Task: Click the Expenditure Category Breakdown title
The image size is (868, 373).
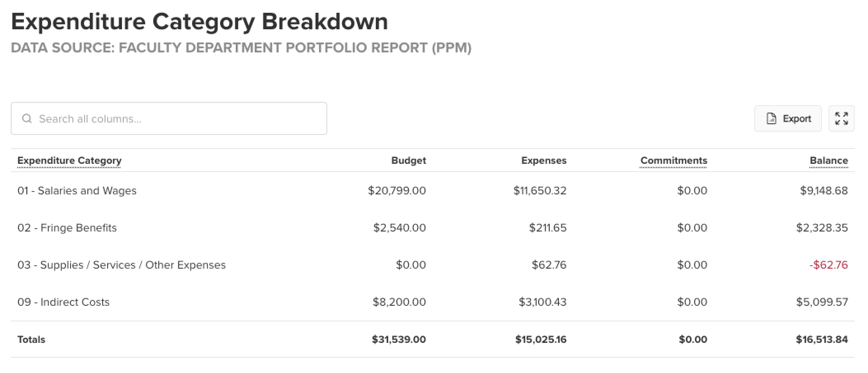Action: (200, 21)
